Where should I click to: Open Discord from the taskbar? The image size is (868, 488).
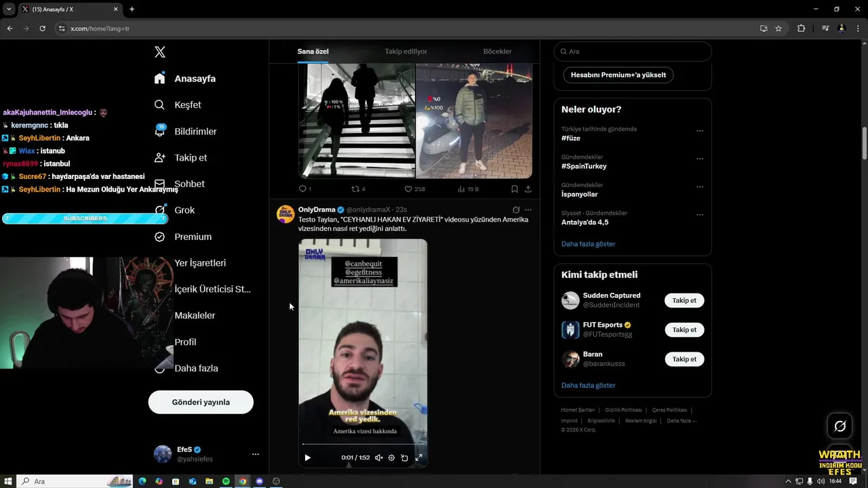tap(259, 481)
